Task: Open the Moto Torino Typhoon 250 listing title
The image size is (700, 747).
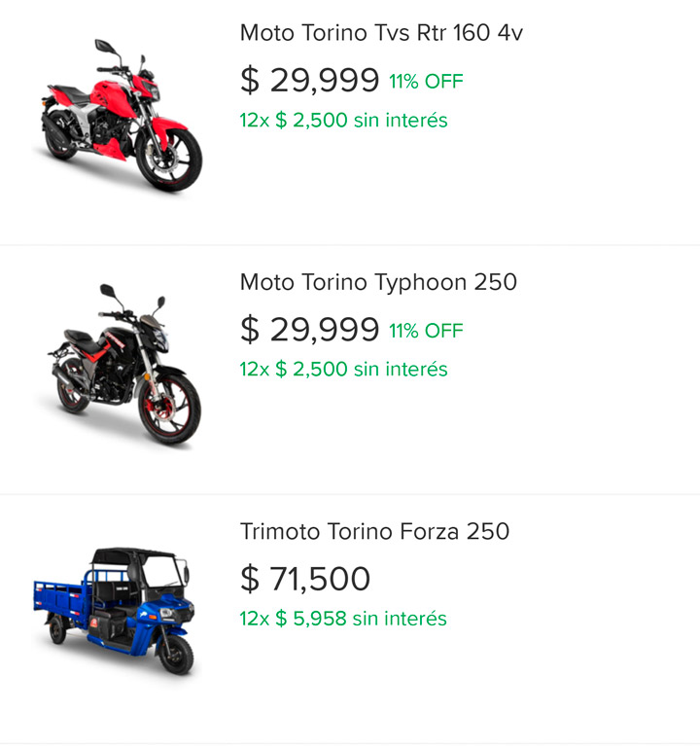Action: coord(378,282)
